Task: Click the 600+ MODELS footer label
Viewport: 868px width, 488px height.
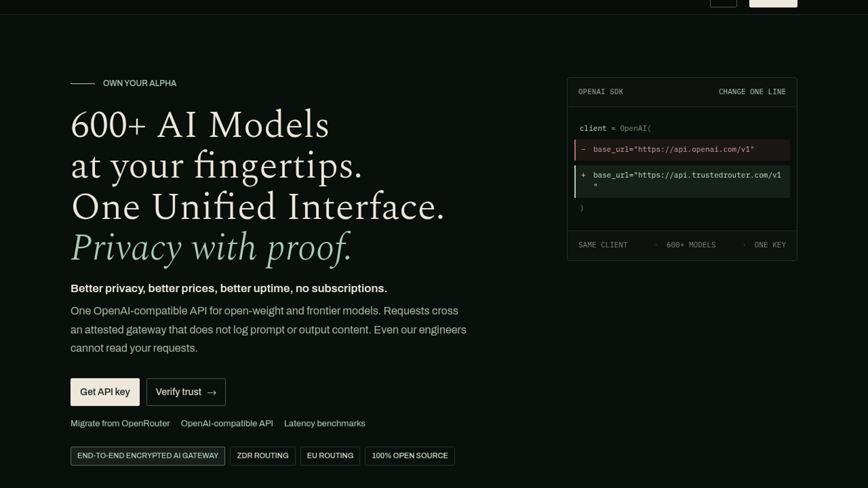Action: [691, 245]
